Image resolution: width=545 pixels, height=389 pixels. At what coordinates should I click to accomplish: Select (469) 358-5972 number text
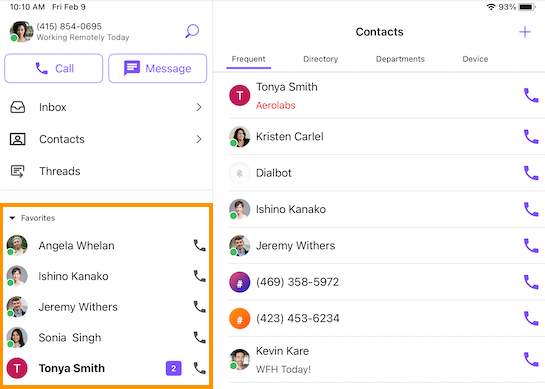click(297, 282)
